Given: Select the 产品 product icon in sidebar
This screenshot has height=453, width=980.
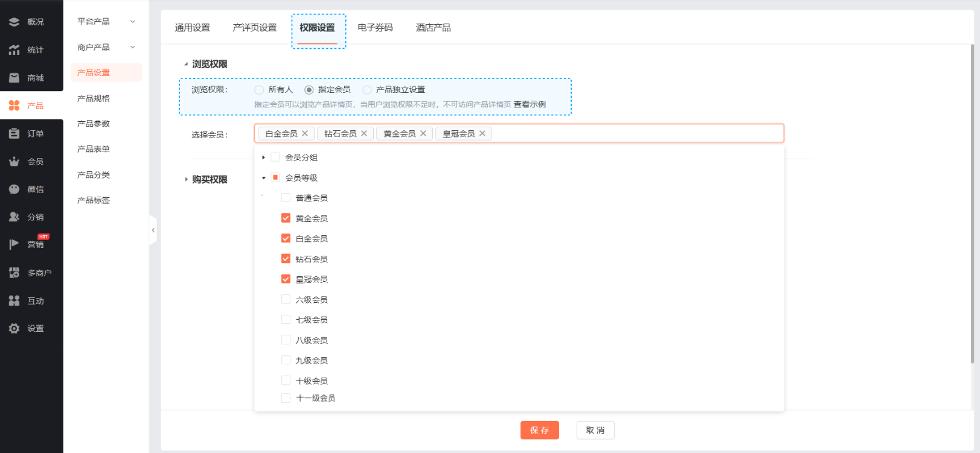Looking at the screenshot, I should 14,106.
